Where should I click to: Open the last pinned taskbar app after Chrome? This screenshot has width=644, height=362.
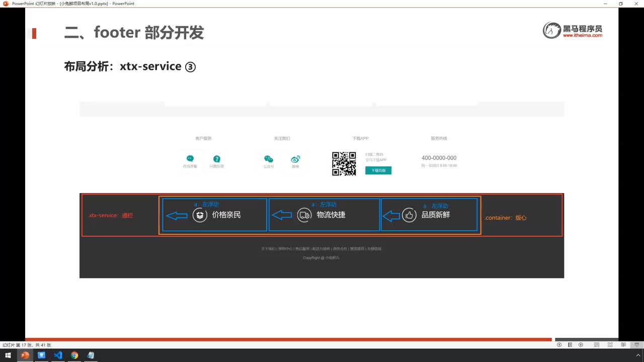(91, 355)
